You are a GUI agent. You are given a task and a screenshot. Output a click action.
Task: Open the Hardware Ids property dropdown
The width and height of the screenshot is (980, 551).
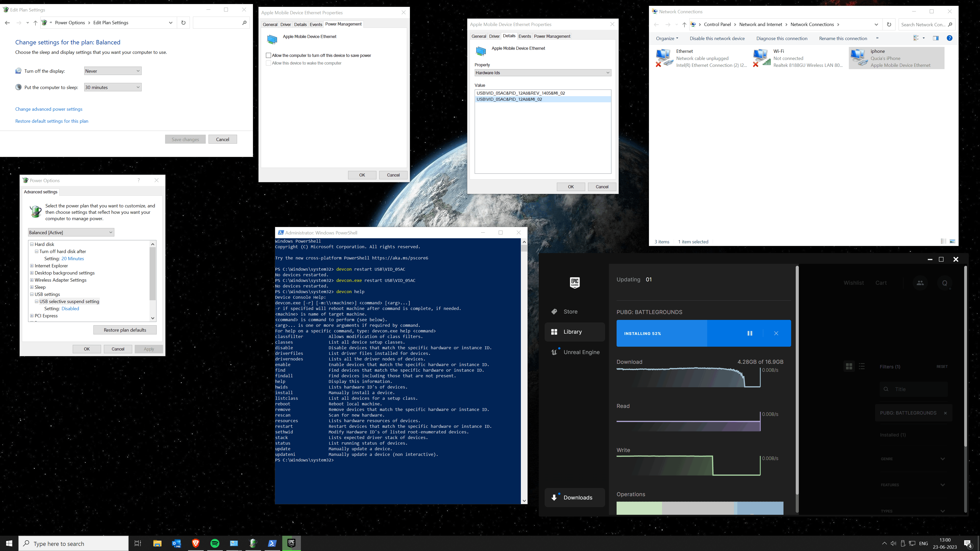543,73
